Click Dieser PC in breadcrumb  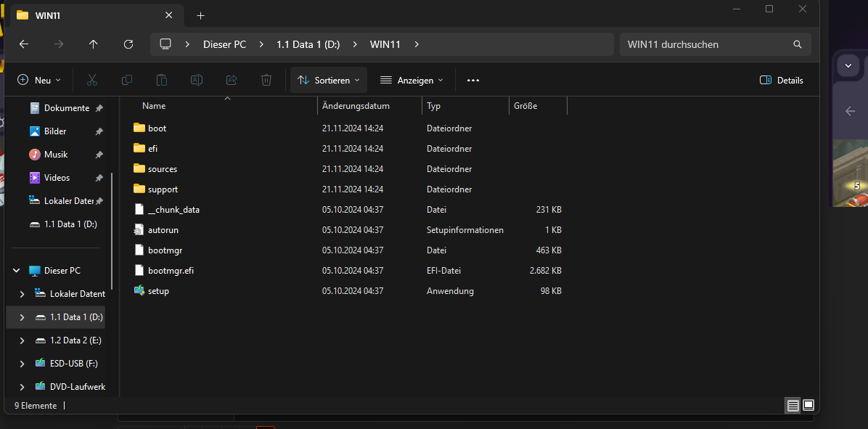pos(224,44)
